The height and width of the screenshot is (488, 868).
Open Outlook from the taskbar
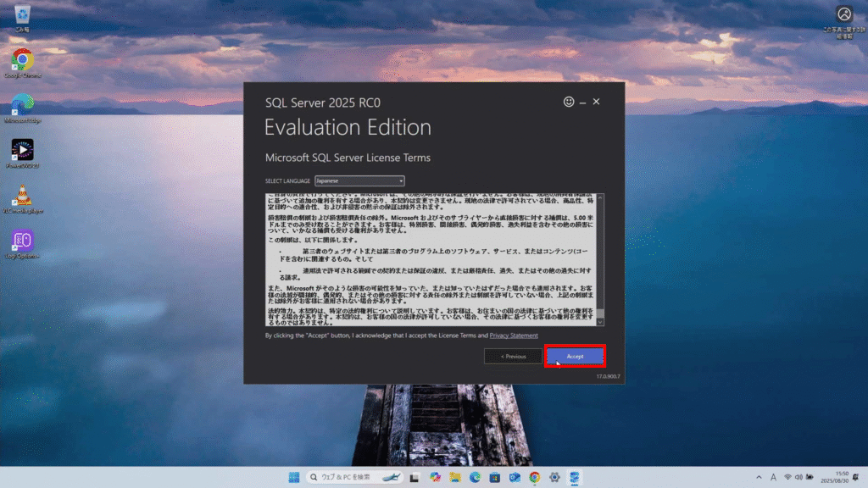(515, 477)
